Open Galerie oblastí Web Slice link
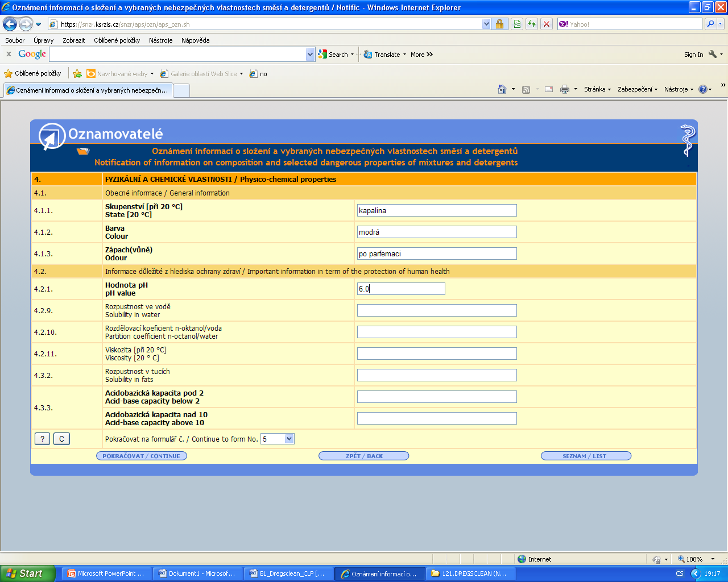Screen dimensions: 728x582 (x=201, y=74)
